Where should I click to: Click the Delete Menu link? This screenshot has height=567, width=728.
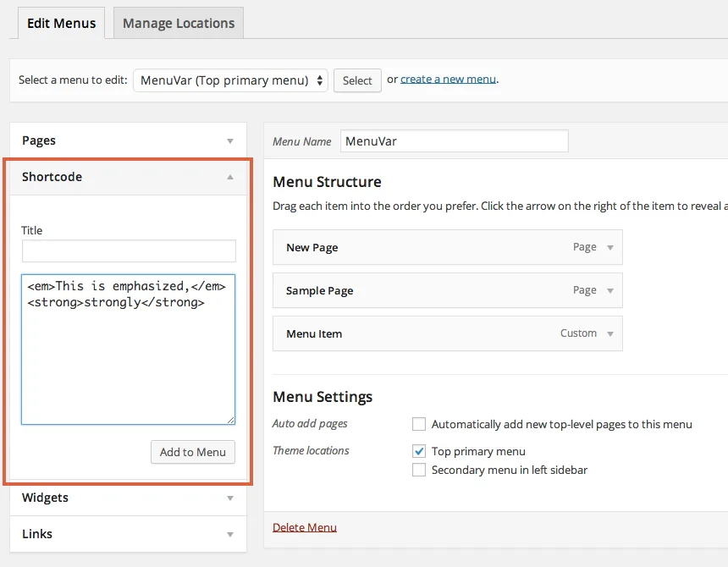coord(305,527)
